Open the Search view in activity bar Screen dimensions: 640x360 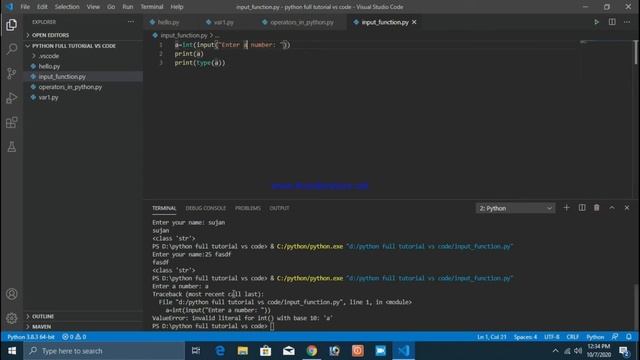[x=11, y=49]
